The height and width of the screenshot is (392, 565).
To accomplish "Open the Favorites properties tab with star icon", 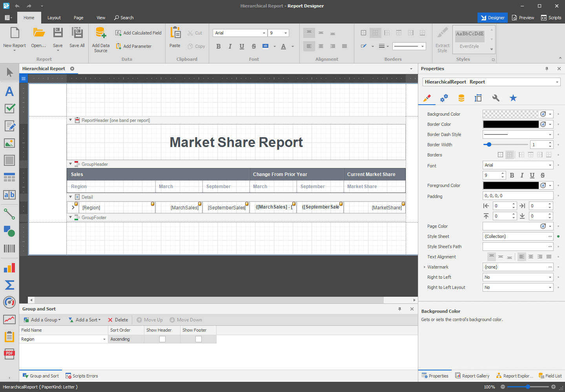I will [x=513, y=98].
